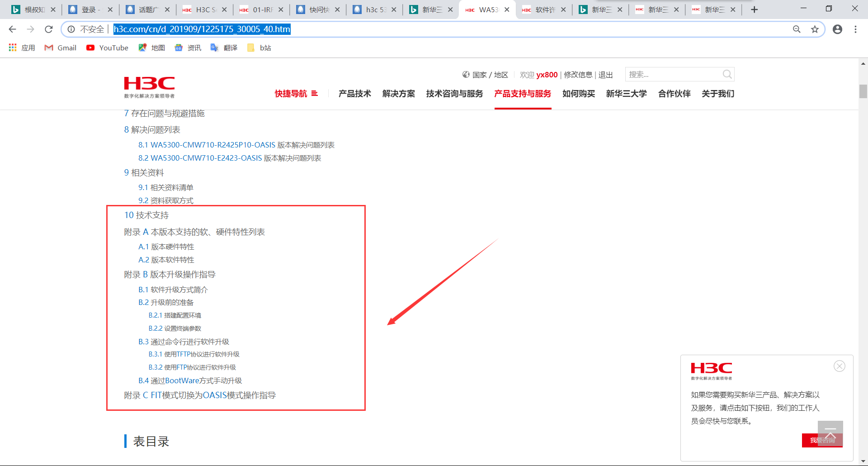The image size is (868, 466).
Task: Switch to the 软件许 tab
Action: tap(544, 10)
